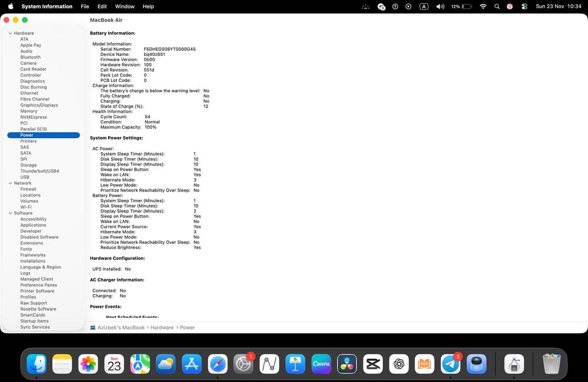Select Apple Pay in the sidebar
The image size is (588, 382).
coord(31,45)
